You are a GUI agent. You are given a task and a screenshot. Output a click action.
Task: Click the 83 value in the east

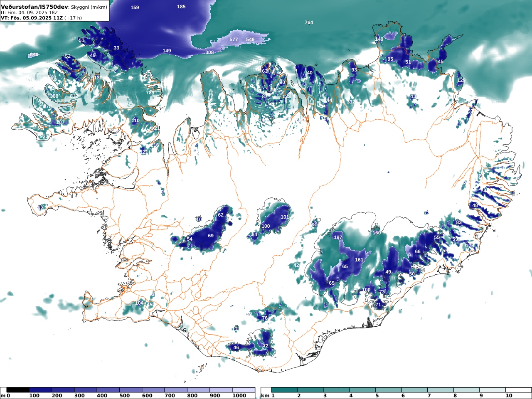459,223
